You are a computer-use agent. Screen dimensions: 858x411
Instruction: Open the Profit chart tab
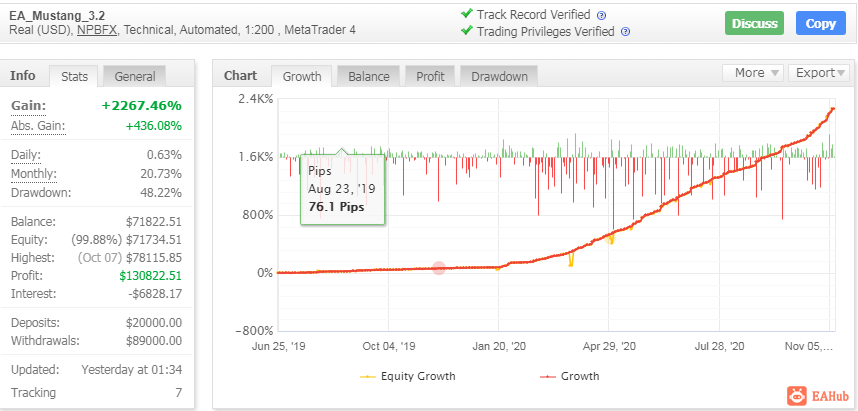(x=430, y=76)
